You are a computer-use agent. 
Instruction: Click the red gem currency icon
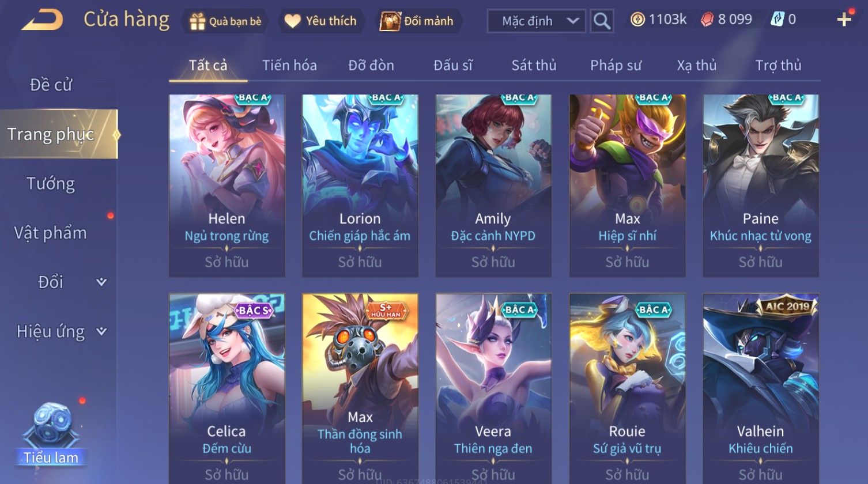tap(707, 20)
